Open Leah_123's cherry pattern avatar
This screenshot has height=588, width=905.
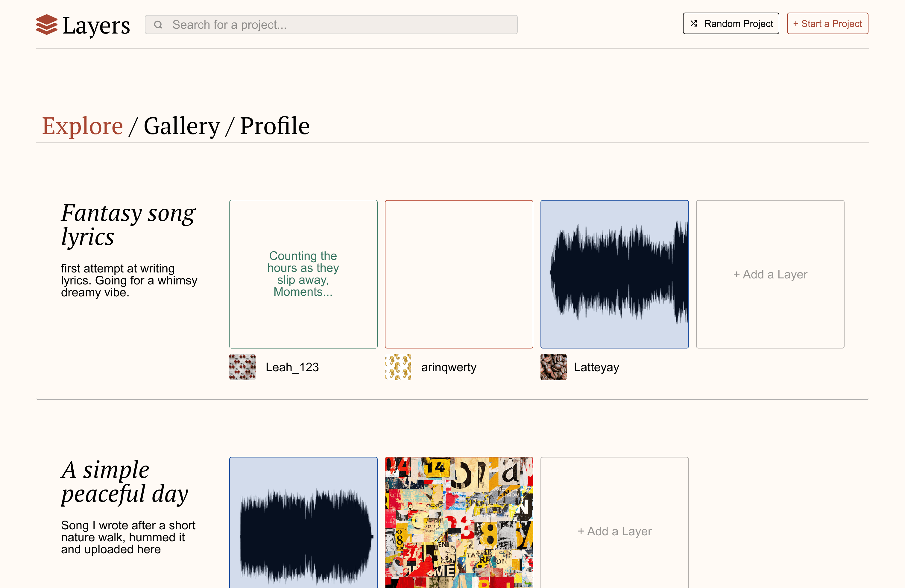point(242,367)
